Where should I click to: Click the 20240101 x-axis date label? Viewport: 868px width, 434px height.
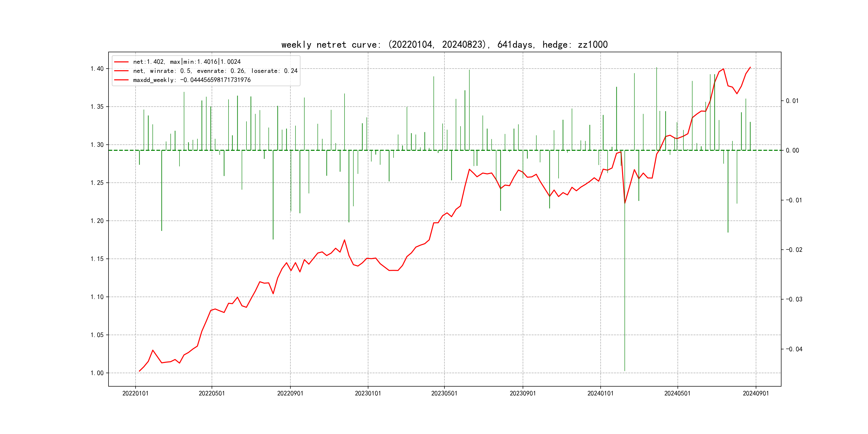(x=600, y=394)
